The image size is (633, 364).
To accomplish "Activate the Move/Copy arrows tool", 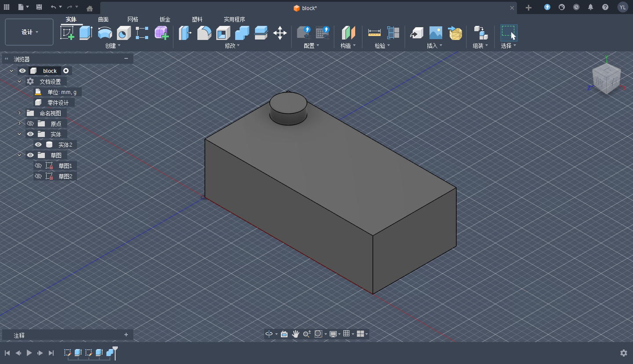I will (x=280, y=33).
